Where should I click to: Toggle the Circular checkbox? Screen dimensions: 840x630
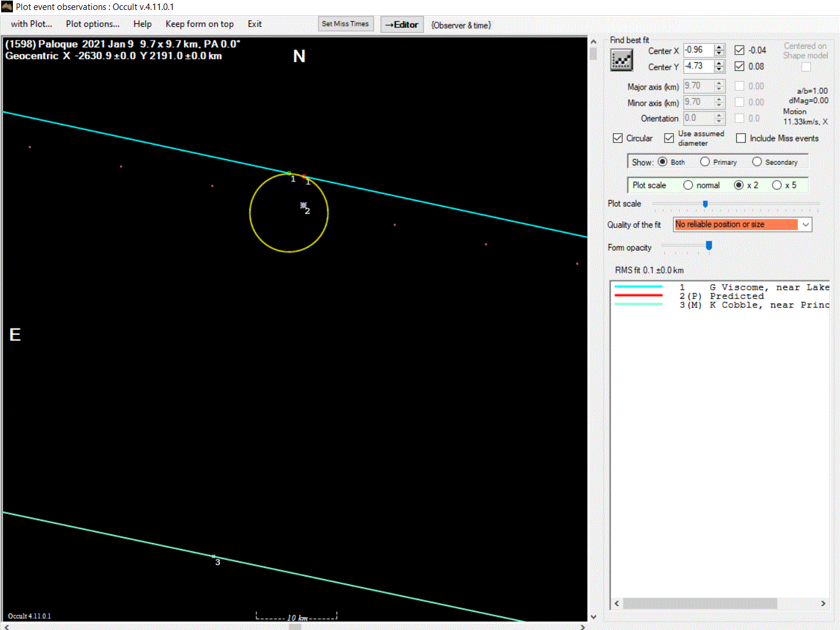click(618, 138)
